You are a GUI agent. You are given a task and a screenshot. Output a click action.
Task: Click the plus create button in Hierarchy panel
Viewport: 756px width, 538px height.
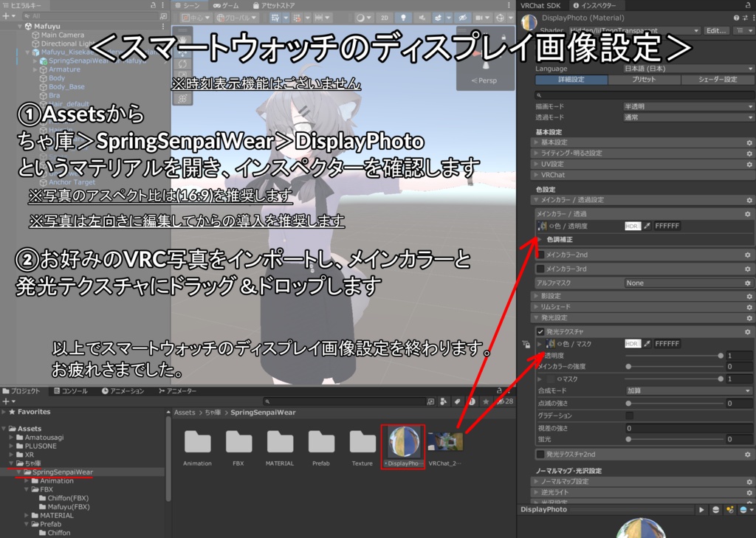click(x=6, y=16)
